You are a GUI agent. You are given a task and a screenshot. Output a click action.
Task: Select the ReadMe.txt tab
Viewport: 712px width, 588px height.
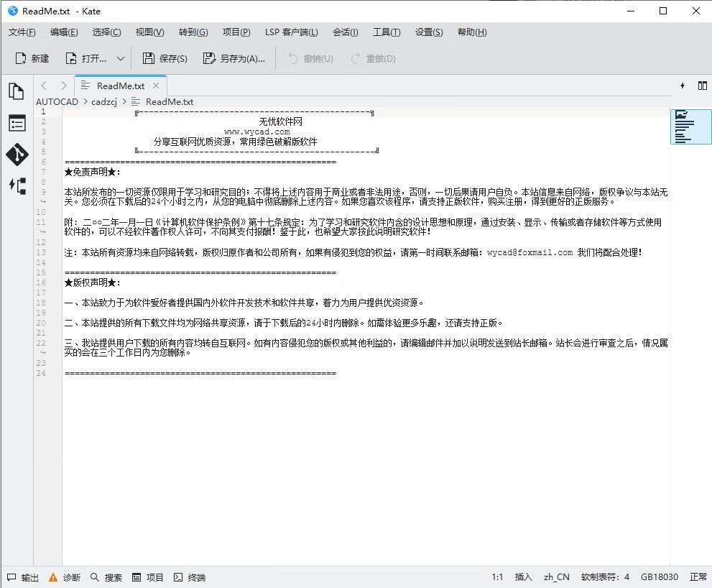[x=120, y=86]
